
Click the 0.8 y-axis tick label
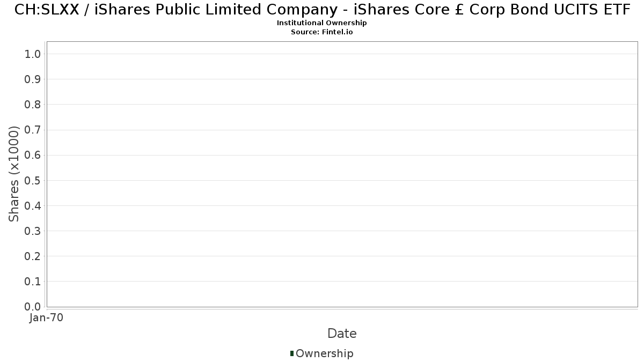click(x=33, y=105)
